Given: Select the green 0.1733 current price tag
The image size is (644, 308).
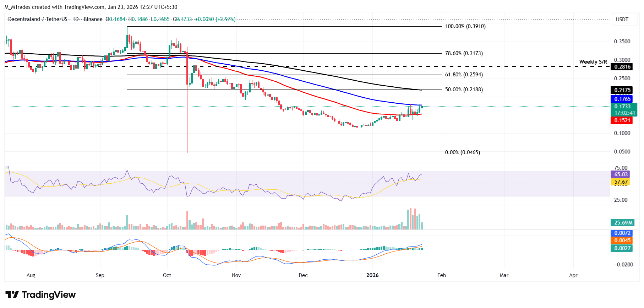Looking at the screenshot, I should [x=622, y=107].
